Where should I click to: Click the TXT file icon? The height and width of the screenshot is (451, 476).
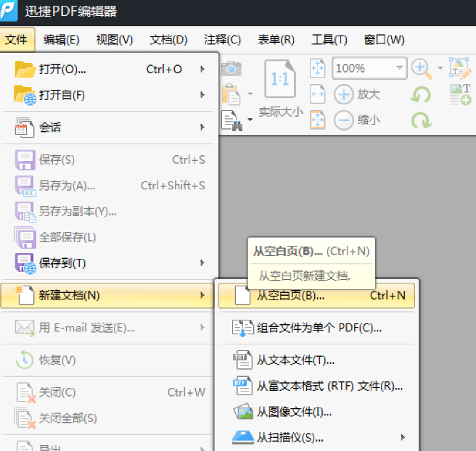point(242,360)
